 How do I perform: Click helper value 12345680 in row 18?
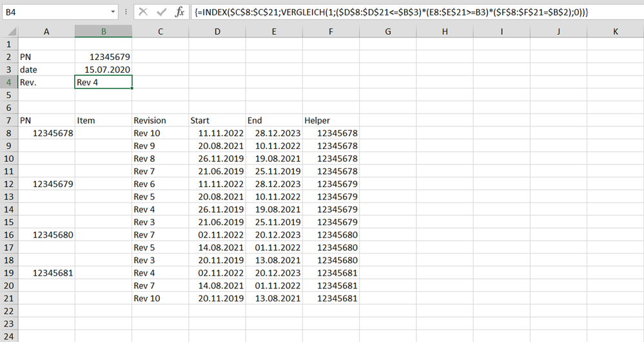click(x=331, y=260)
